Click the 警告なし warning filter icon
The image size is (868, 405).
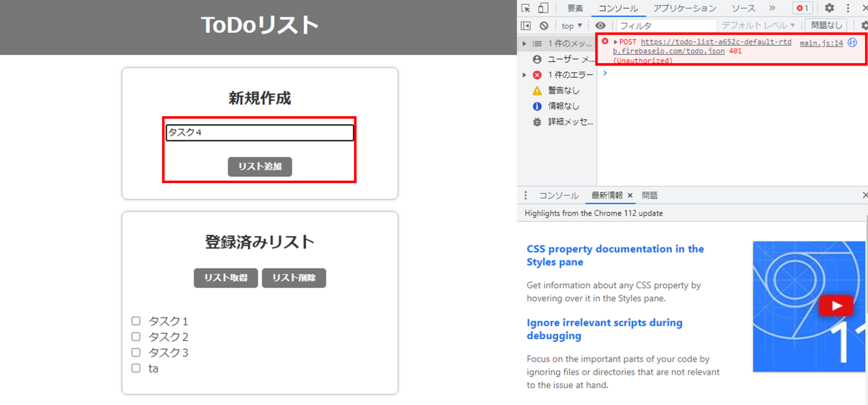click(x=537, y=90)
